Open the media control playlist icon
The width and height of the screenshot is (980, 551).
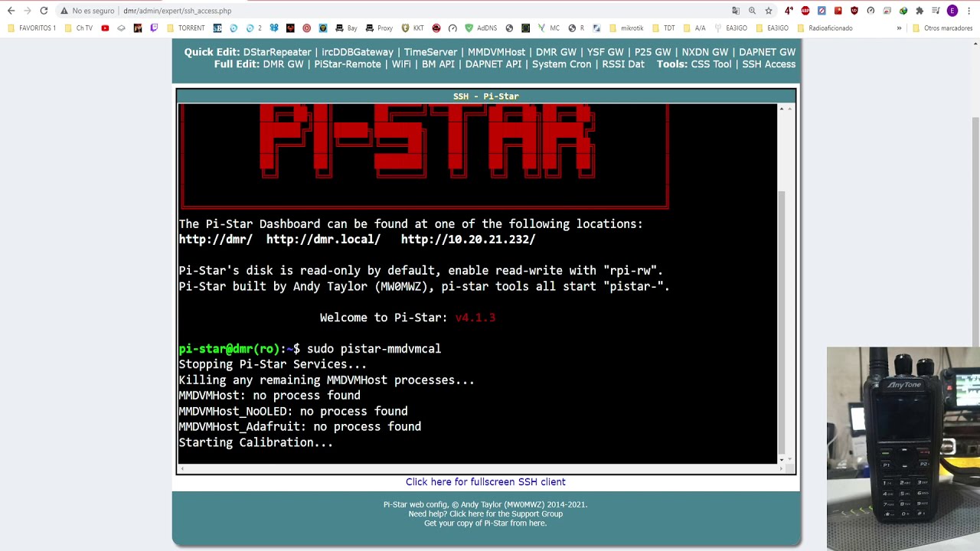[936, 11]
